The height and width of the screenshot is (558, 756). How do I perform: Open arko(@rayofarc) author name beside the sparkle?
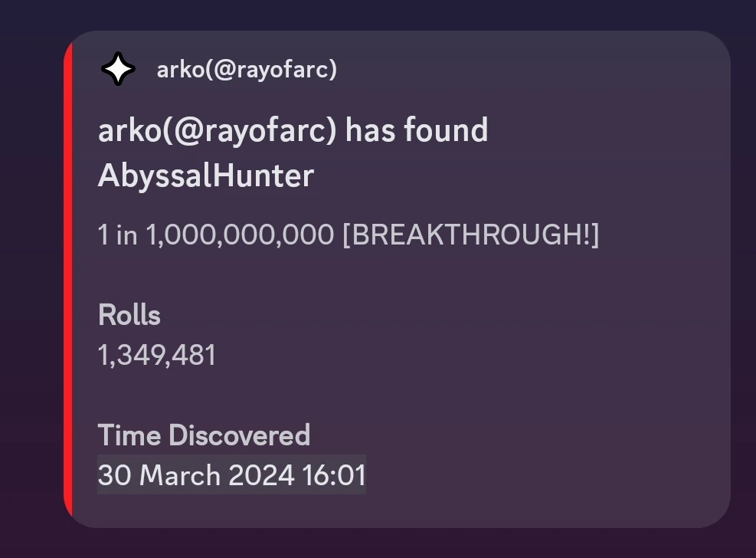coord(247,70)
